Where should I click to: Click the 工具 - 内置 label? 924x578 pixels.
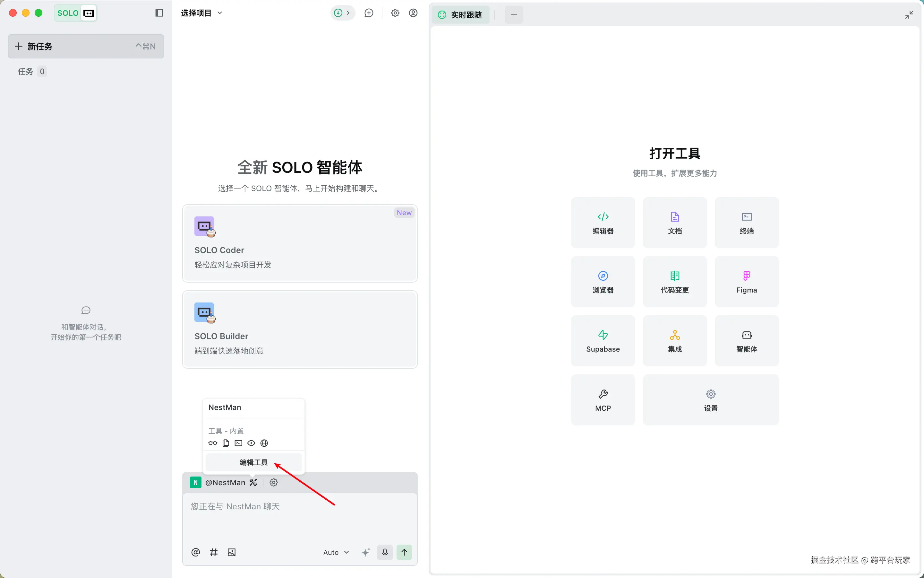[x=226, y=431]
